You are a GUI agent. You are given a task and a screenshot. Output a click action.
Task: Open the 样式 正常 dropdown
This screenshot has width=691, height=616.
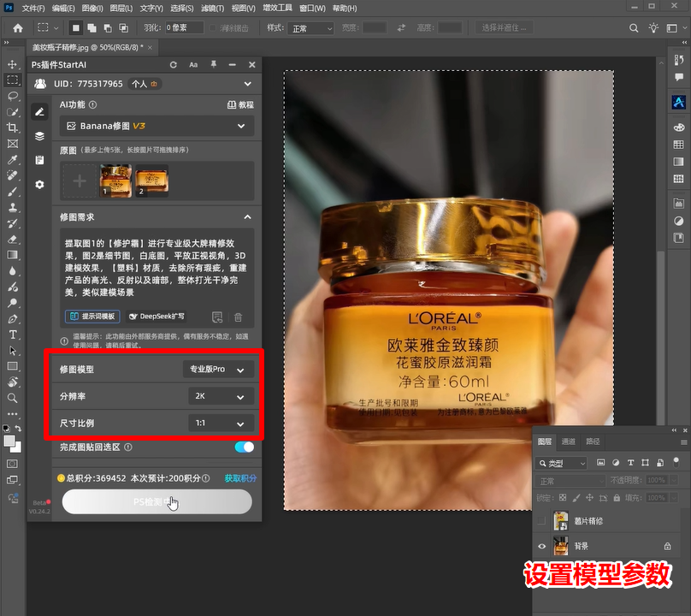click(x=310, y=29)
